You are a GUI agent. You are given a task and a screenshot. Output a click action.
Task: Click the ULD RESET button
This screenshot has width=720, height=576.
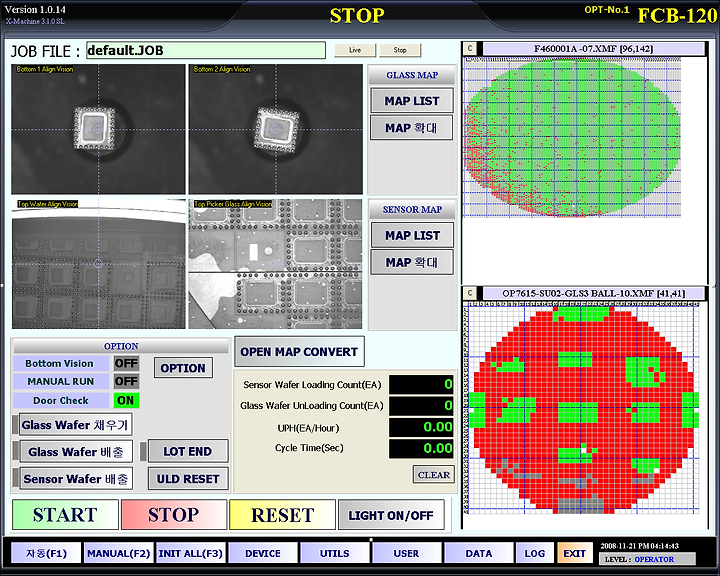(188, 479)
